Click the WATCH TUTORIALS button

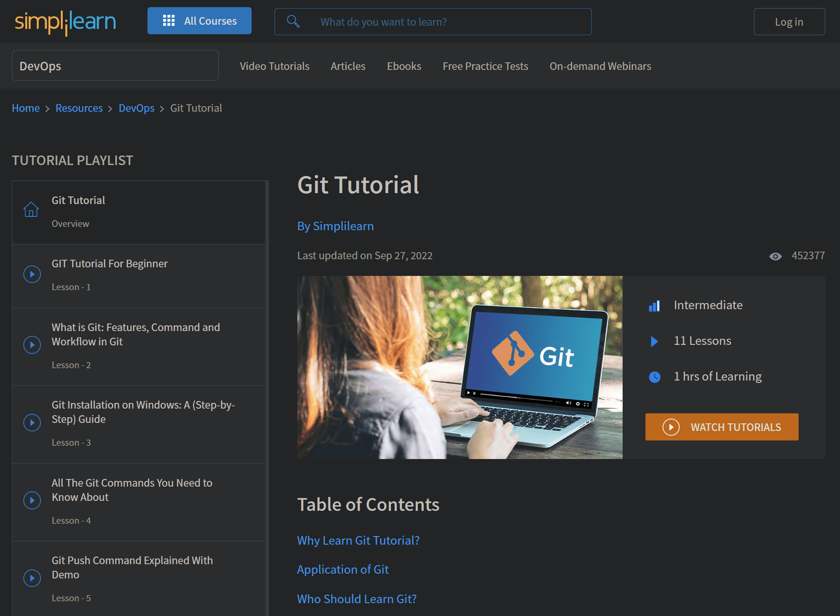pos(722,427)
